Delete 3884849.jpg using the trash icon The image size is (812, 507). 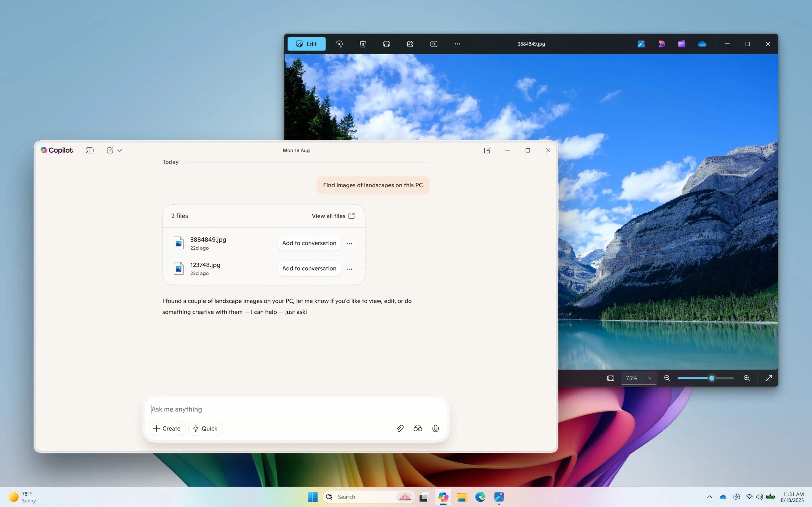[363, 44]
